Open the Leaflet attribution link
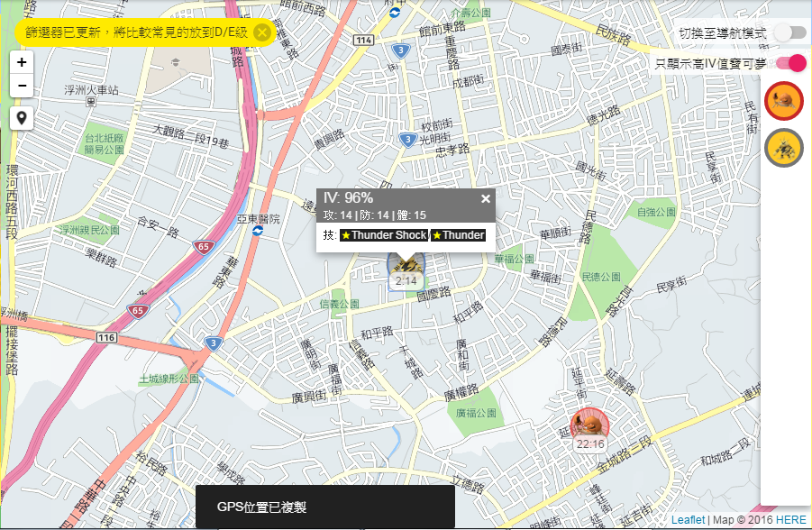The width and height of the screenshot is (812, 530). click(x=688, y=520)
